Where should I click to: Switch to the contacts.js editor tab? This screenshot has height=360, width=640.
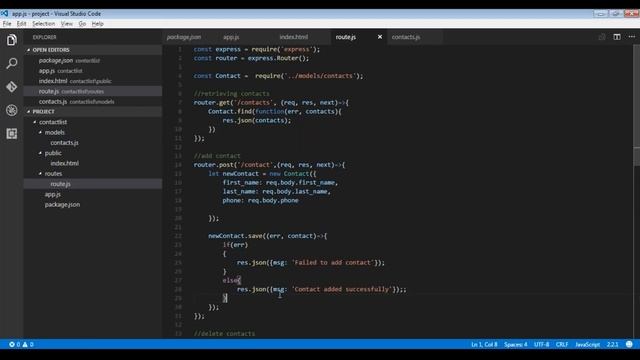(x=406, y=37)
